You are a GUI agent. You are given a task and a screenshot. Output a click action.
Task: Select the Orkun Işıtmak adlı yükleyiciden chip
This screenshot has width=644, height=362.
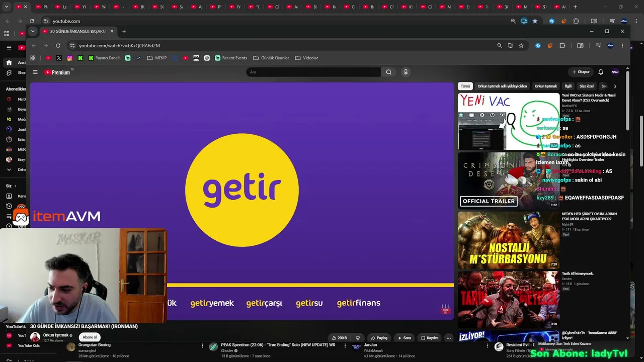click(502, 86)
